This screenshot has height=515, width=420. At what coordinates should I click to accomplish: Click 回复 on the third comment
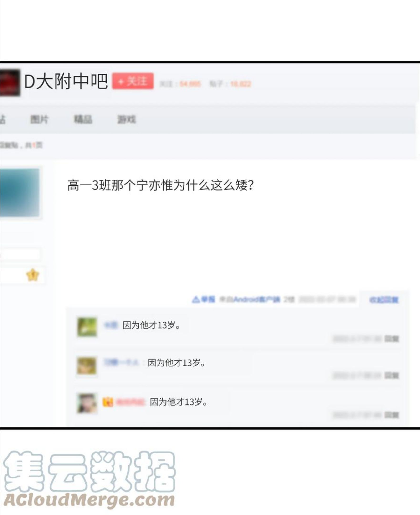[392, 415]
